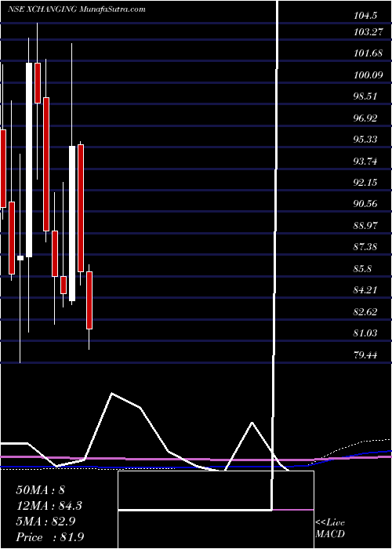Select the last red candlestick
The width and height of the screenshot is (392, 549).
point(89,300)
